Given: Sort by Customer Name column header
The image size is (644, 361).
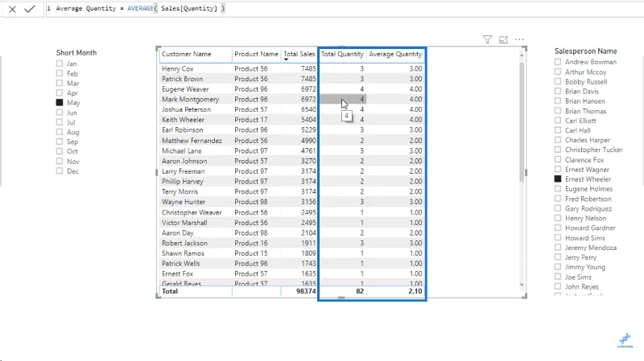Looking at the screenshot, I should pyautogui.click(x=187, y=54).
